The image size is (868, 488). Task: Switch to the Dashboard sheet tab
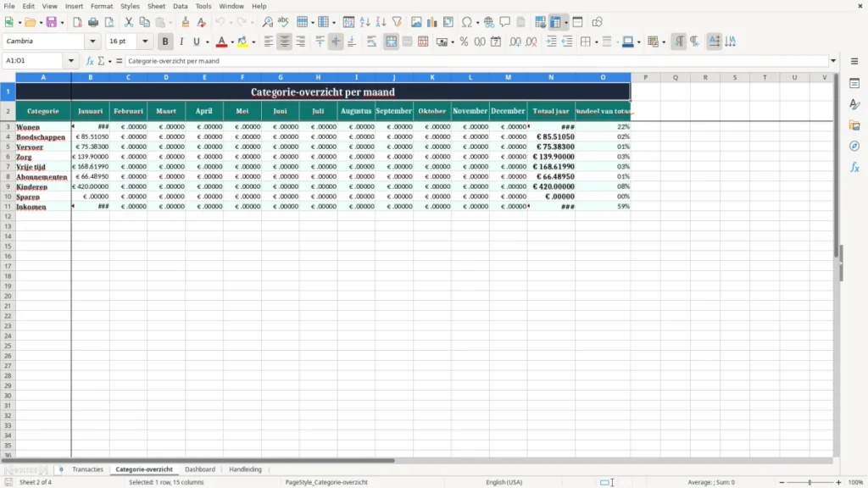click(x=200, y=469)
